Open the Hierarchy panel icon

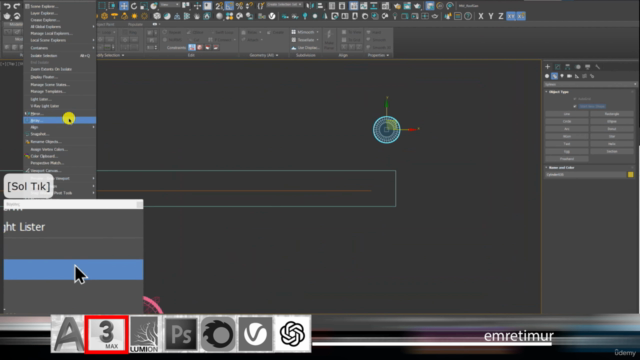coord(567,67)
